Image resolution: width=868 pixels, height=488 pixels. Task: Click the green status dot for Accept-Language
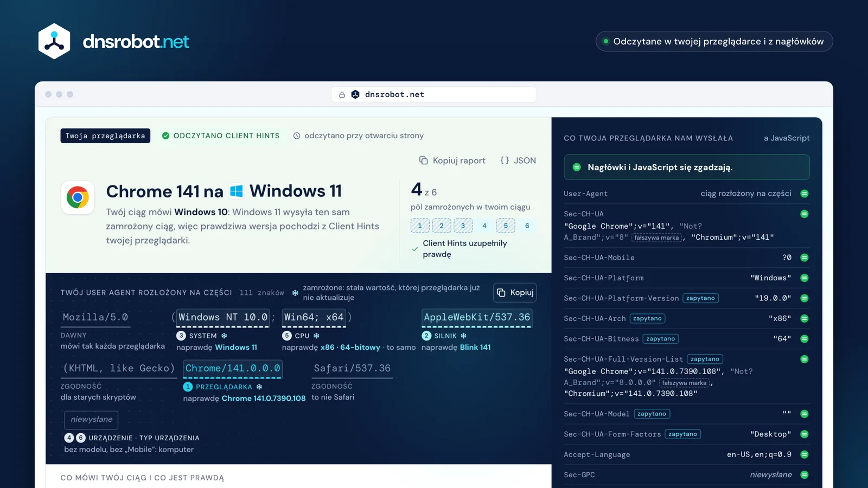click(805, 454)
